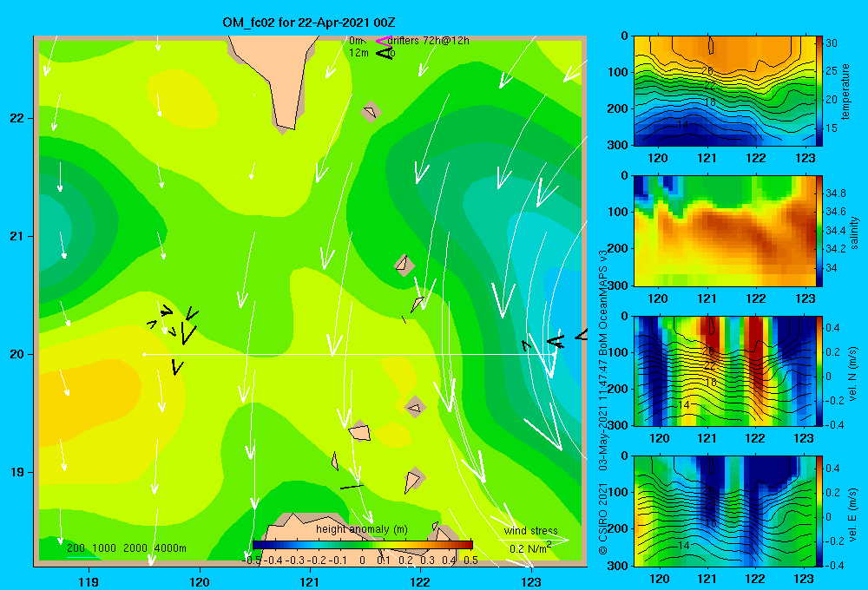The image size is (868, 590).
Task: Open the temperature depth section panel
Action: (x=724, y=91)
